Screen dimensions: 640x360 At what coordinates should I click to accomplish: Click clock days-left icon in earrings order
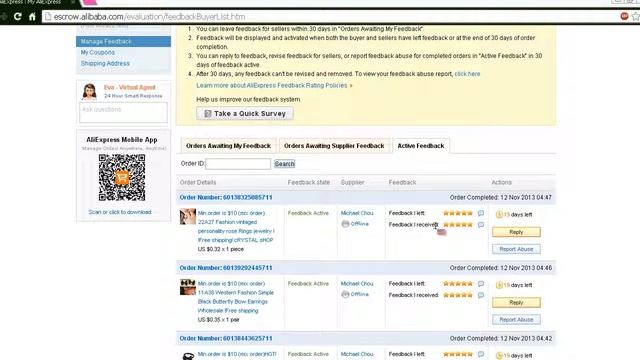499,285
